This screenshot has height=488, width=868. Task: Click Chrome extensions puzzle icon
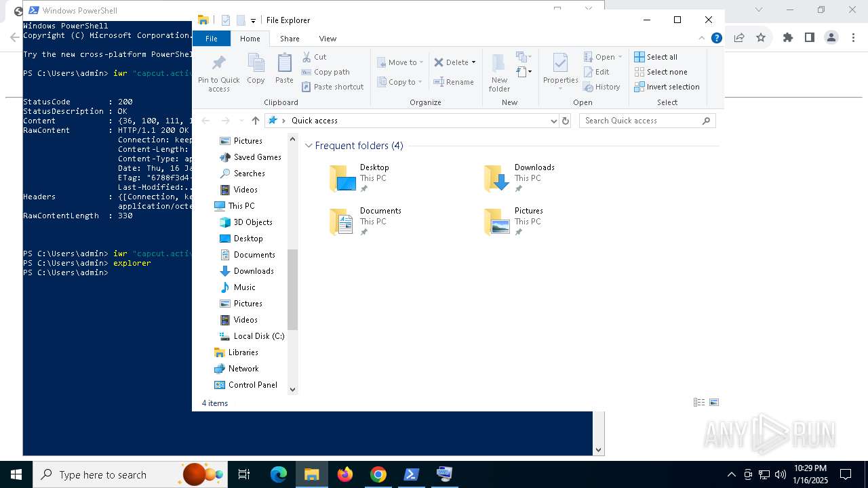788,37
